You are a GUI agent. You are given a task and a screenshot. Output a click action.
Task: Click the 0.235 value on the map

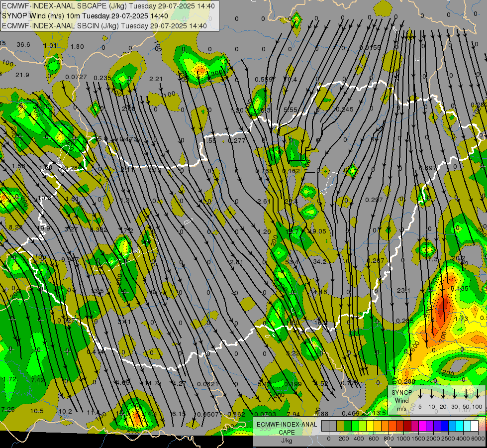102,78
